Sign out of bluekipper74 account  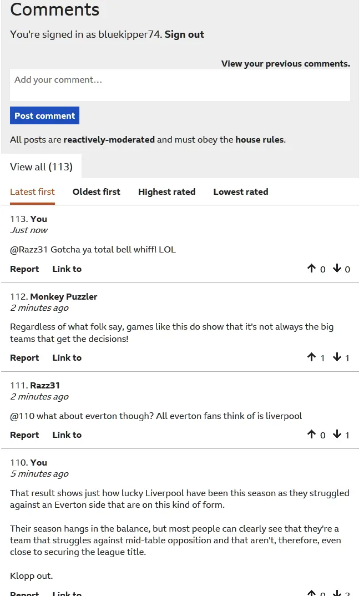(x=184, y=34)
